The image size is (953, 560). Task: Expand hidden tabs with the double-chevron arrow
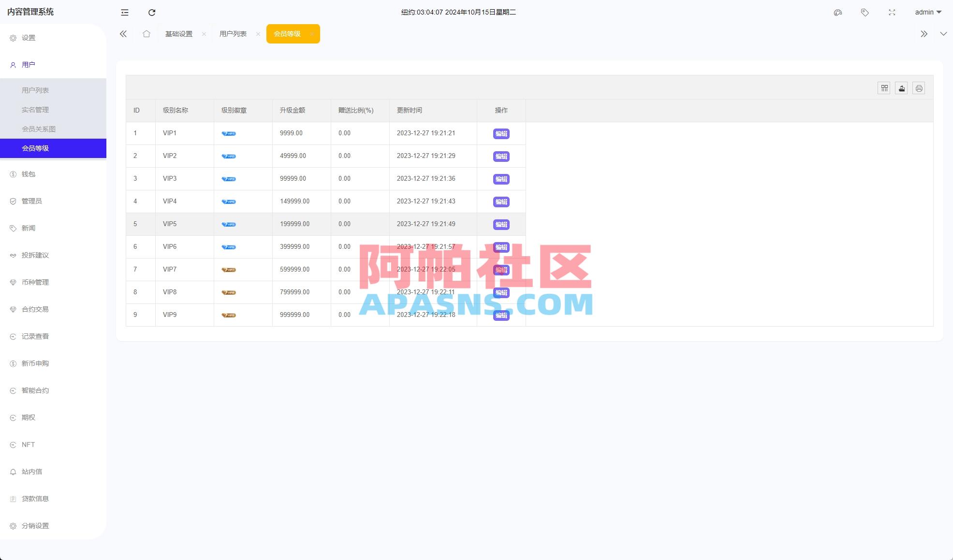click(x=924, y=34)
